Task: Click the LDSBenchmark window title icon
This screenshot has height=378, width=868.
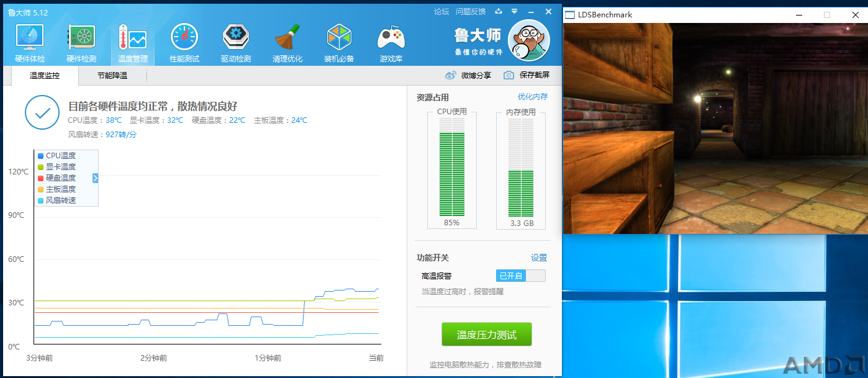Action: (x=571, y=15)
